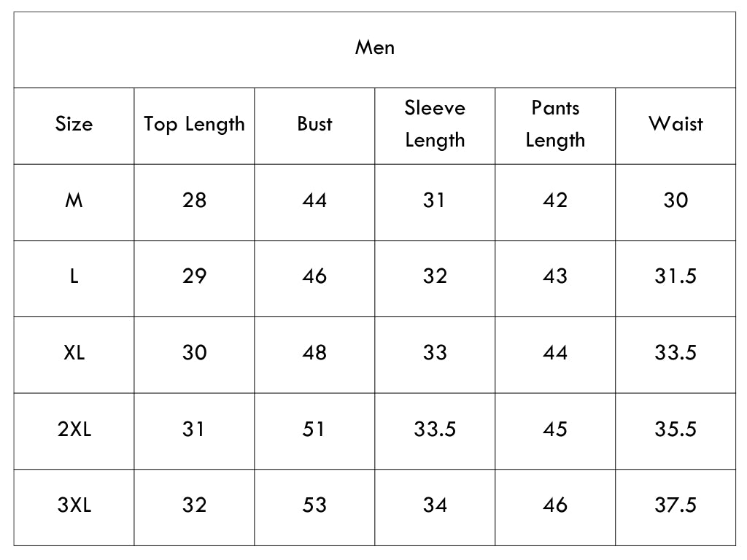The height and width of the screenshot is (560, 747).
Task: Click the L size row label
Action: pos(74,276)
